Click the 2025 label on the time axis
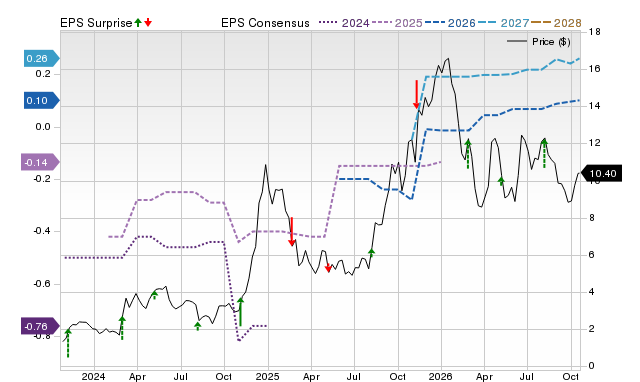 tap(267, 376)
